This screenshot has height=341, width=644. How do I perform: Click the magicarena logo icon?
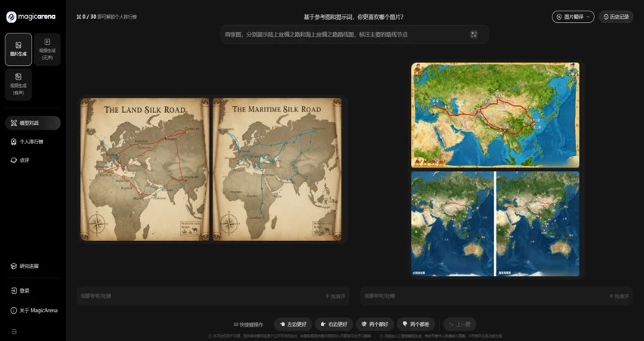point(11,17)
